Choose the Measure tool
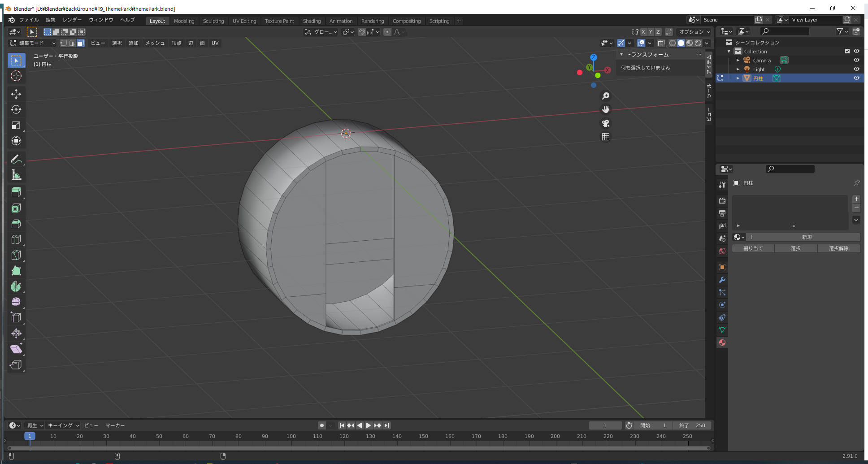The height and width of the screenshot is (464, 868). click(16, 175)
